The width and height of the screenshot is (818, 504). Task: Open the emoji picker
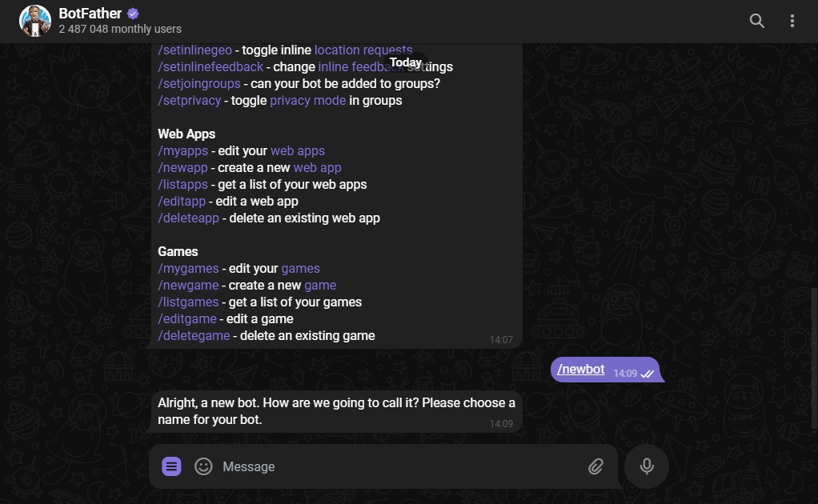pos(204,466)
